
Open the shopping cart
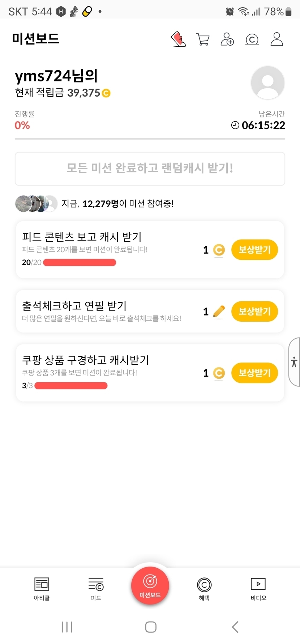click(x=203, y=39)
